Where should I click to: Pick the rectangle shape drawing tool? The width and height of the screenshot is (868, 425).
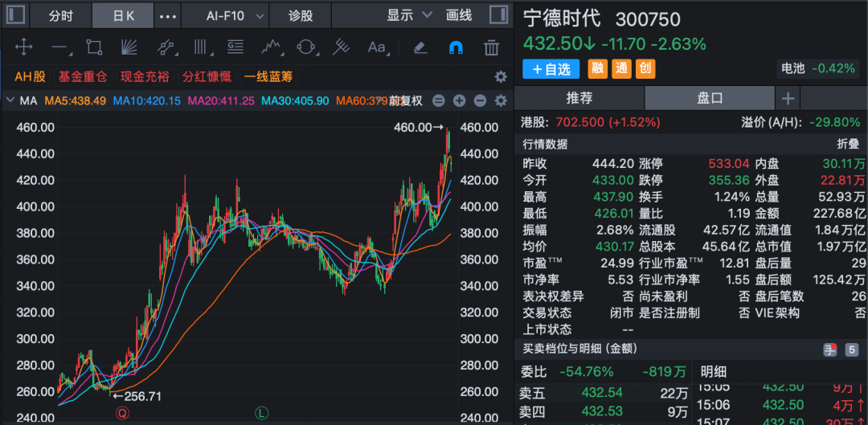coord(94,47)
